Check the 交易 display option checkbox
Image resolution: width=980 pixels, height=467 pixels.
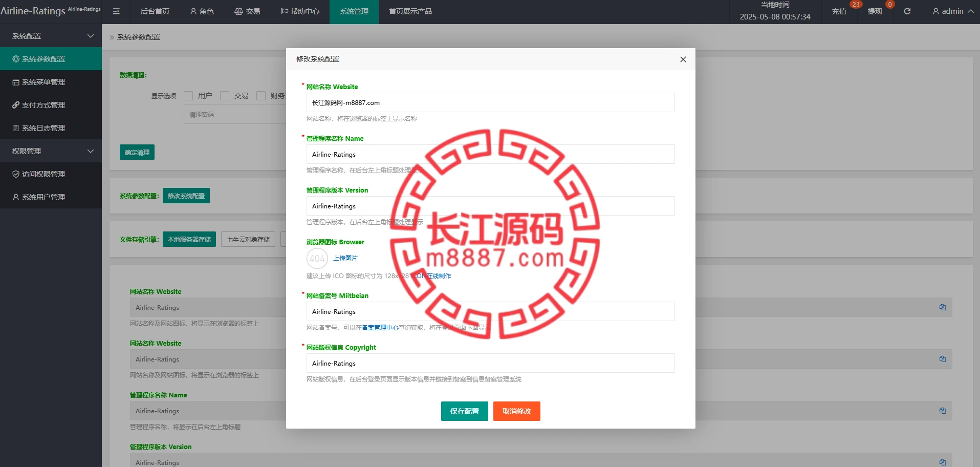tap(225, 96)
